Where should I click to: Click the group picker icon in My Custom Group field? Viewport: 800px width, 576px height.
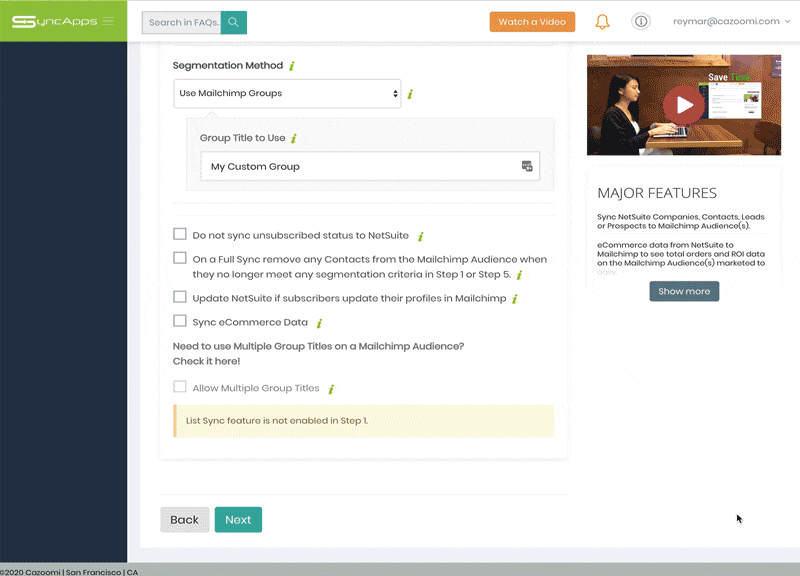tap(527, 166)
